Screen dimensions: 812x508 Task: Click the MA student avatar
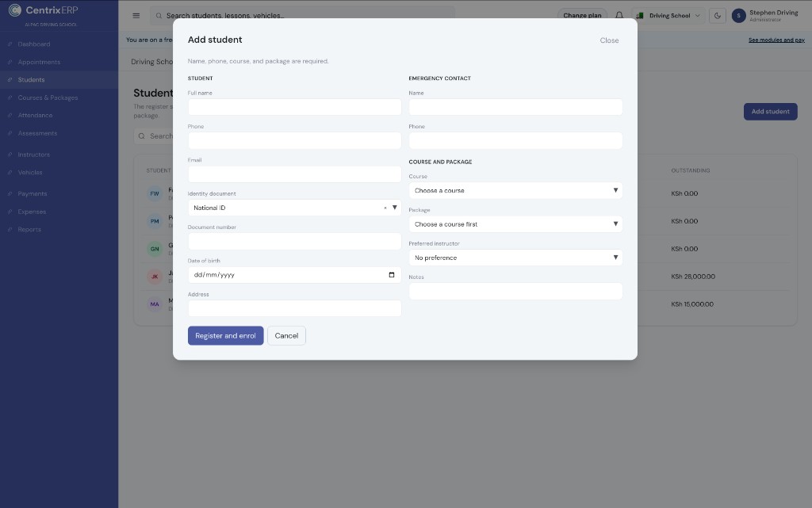click(x=155, y=304)
